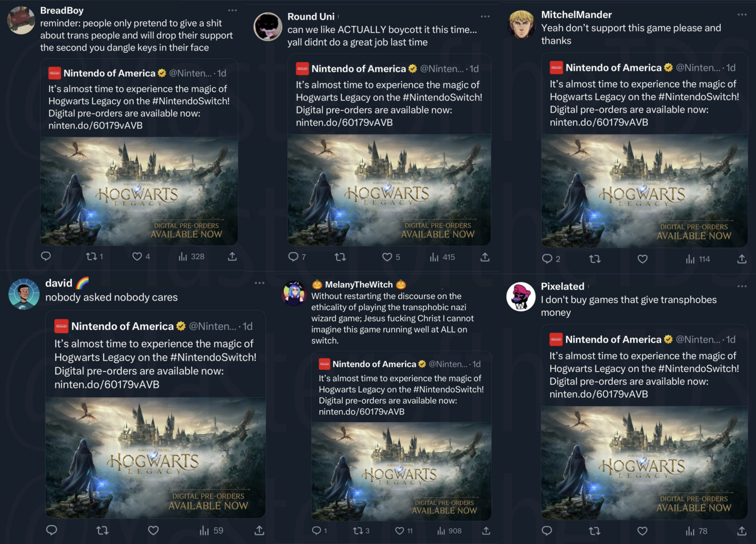
Task: Open MelanyTheWitch's profile avatar
Action: coord(294,294)
